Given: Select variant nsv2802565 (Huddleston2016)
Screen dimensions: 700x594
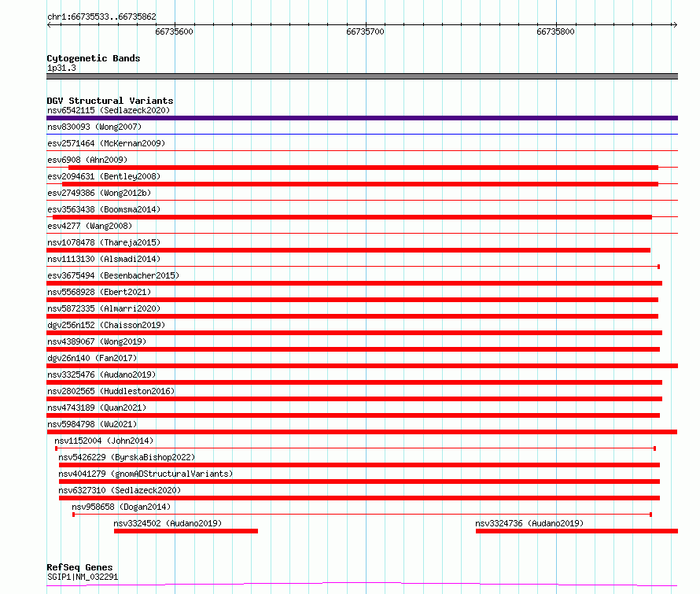Looking at the screenshot, I should 111,391.
